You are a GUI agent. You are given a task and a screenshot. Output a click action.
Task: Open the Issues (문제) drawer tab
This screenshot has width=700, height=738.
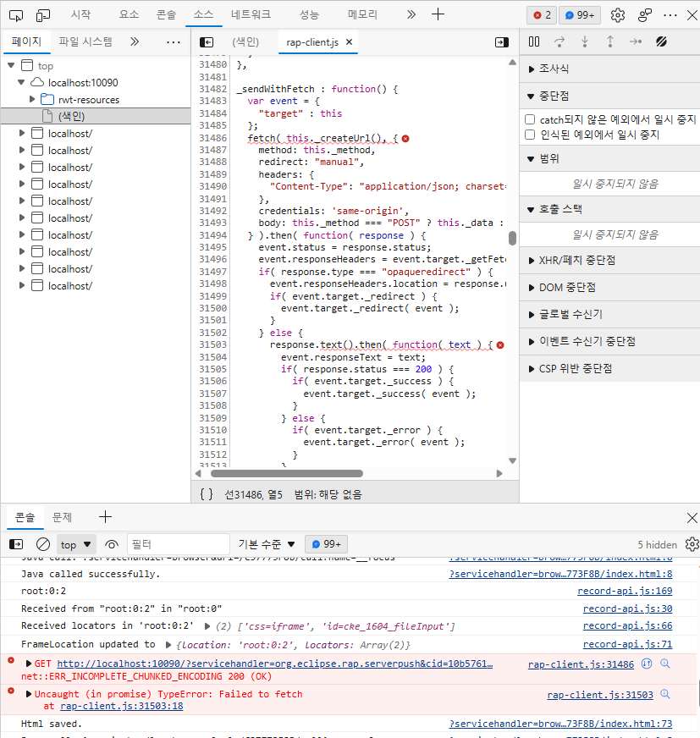pos(62,517)
